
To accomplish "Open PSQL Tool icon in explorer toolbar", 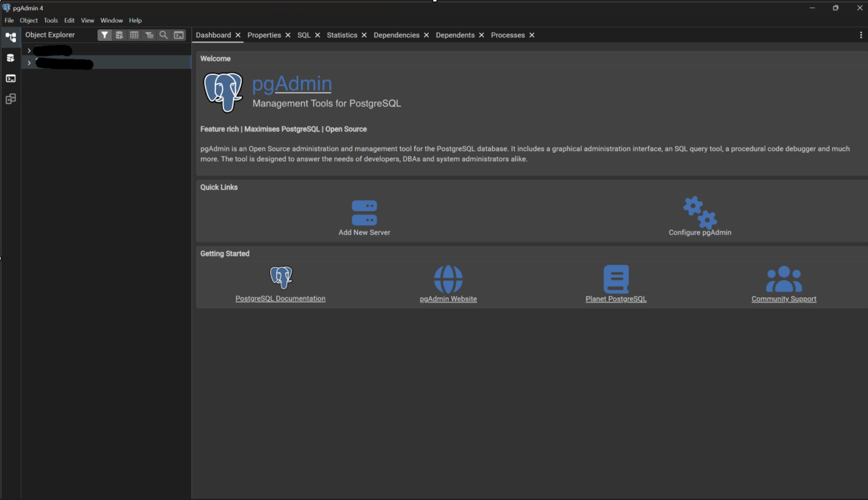I will [x=179, y=35].
